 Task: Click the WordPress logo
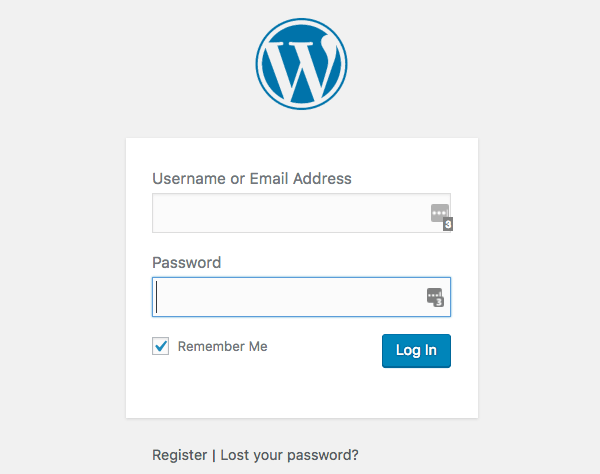(x=301, y=64)
